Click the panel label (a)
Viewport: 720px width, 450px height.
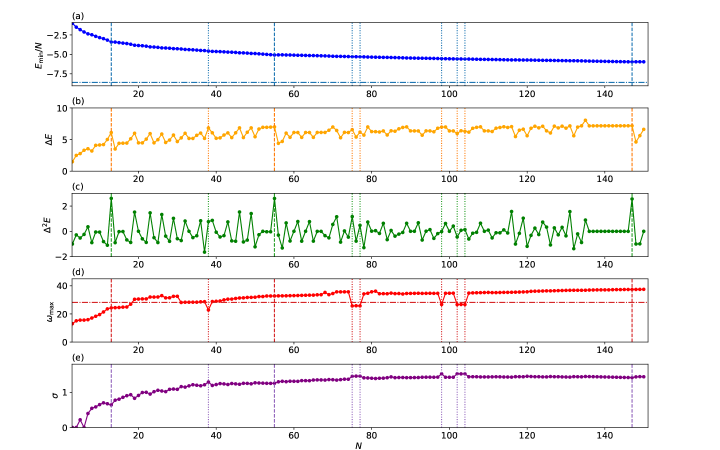pyautogui.click(x=78, y=16)
